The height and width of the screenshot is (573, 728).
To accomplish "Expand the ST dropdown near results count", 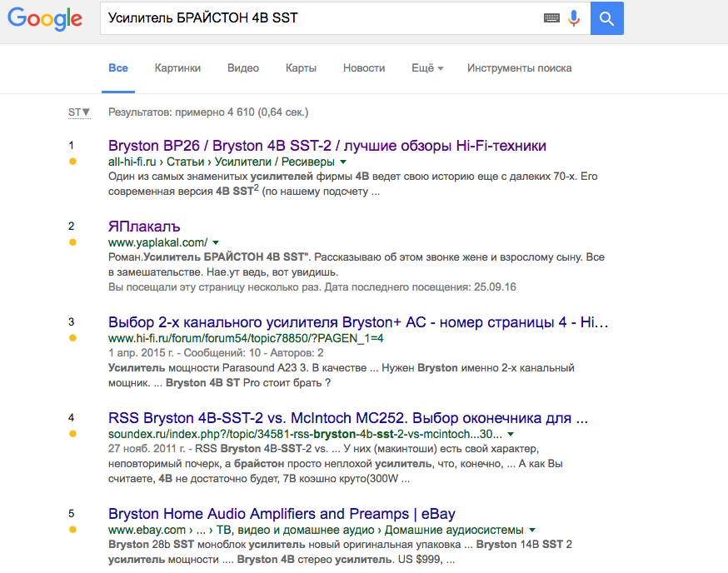I will tap(79, 112).
